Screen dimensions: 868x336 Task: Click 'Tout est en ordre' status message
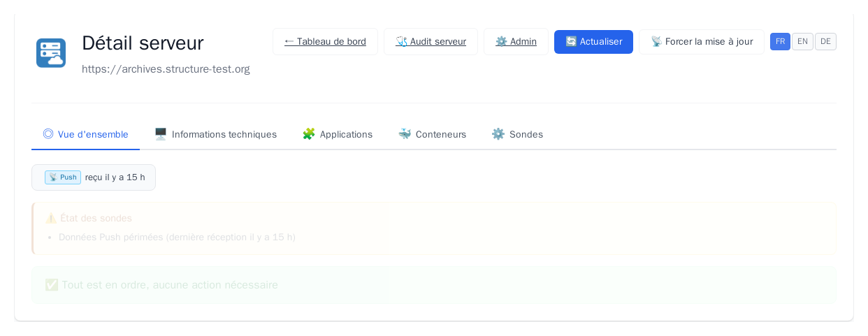point(161,285)
